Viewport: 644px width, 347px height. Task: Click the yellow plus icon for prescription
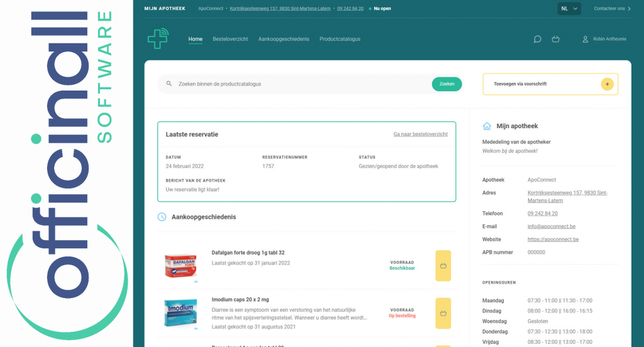click(x=607, y=84)
